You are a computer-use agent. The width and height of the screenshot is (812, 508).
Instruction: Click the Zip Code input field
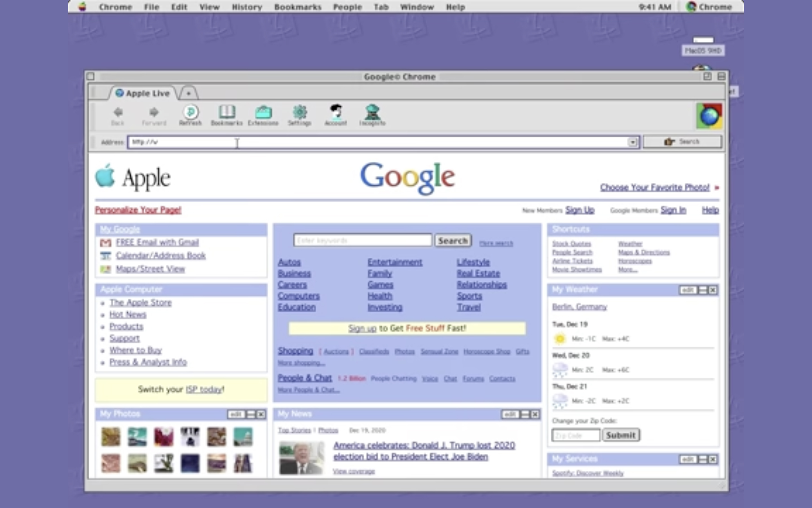tap(576, 435)
